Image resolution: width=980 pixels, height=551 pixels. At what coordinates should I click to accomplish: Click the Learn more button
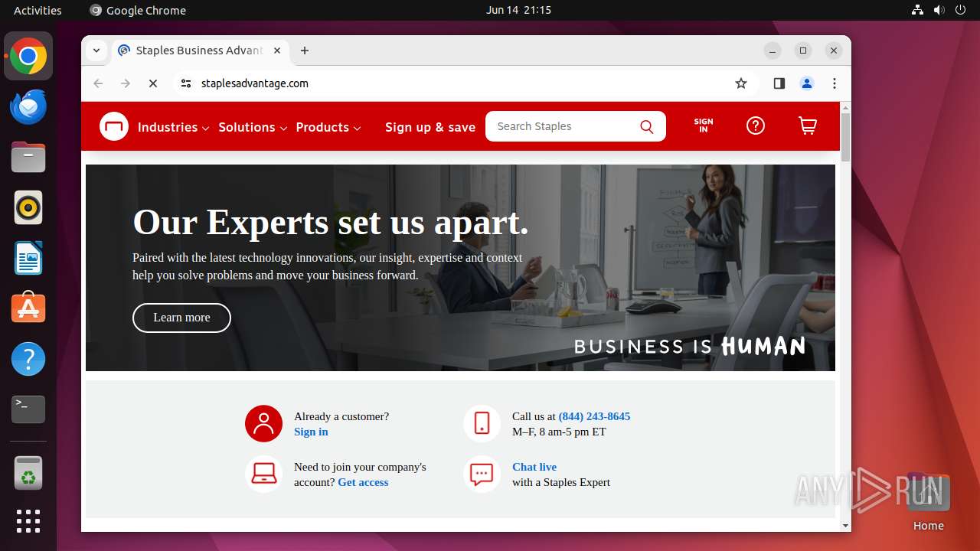pos(181,318)
